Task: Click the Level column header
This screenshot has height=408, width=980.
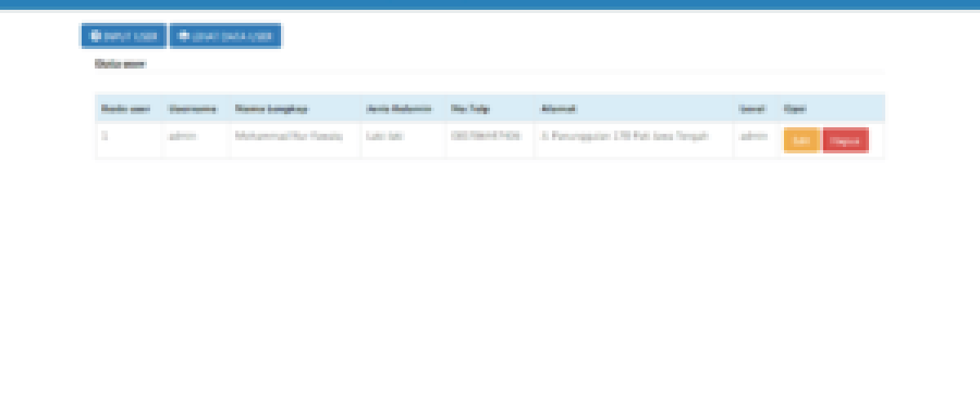Action: pyautogui.click(x=751, y=109)
